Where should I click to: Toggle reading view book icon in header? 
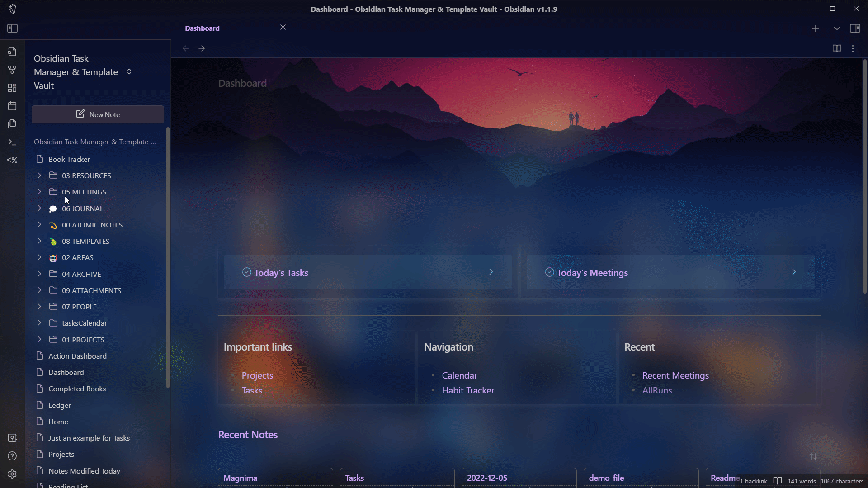pyautogui.click(x=837, y=48)
